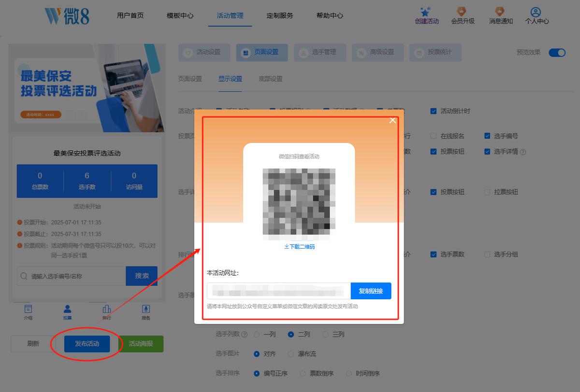Switch to the 选手管理 tab
Viewport: 580px width, 392px height.
tap(319, 52)
